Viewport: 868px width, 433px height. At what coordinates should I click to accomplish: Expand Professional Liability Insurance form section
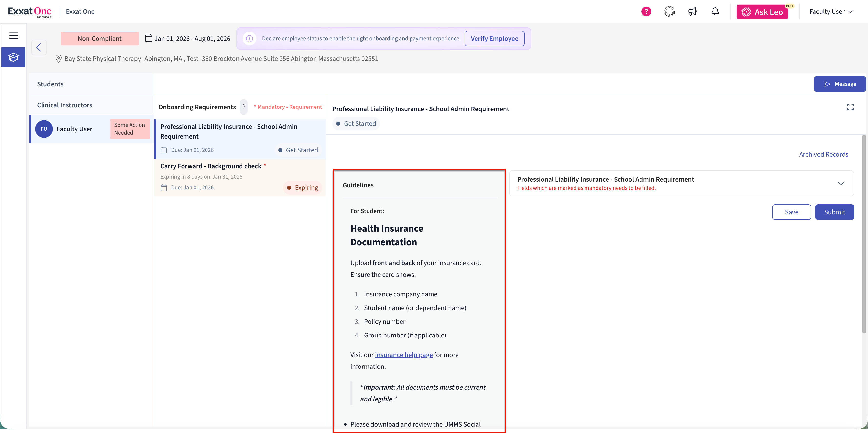click(841, 183)
